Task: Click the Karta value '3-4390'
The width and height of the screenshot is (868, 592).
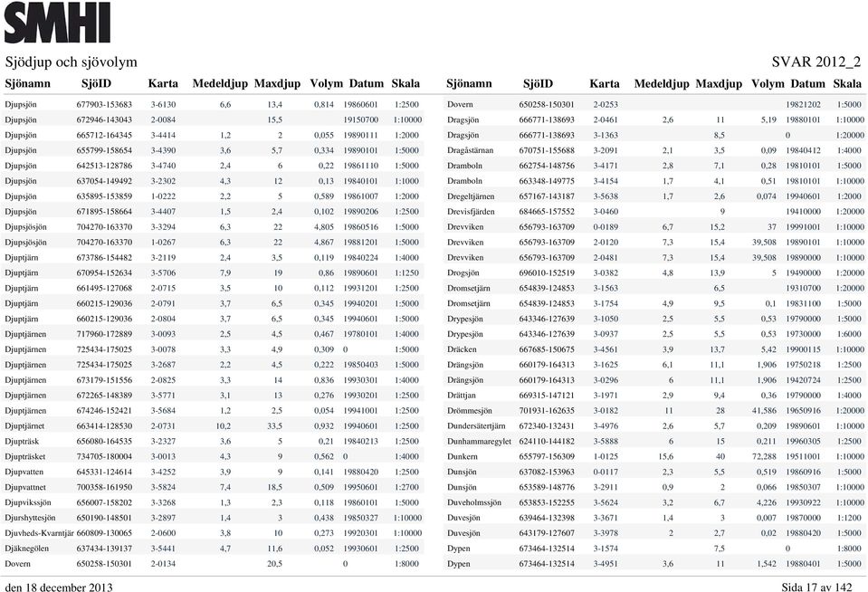Action: (x=163, y=150)
